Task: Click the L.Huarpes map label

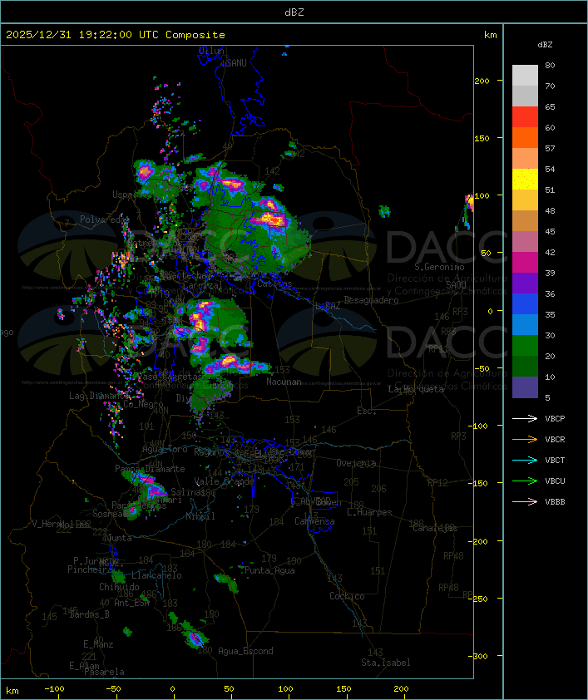Action: coord(369,512)
